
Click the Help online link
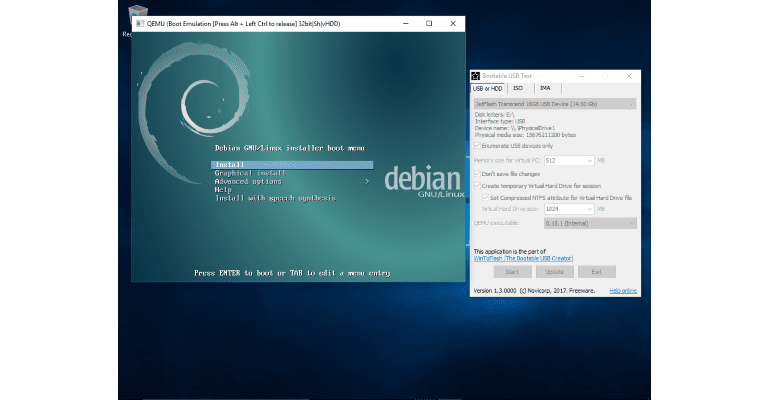(623, 290)
